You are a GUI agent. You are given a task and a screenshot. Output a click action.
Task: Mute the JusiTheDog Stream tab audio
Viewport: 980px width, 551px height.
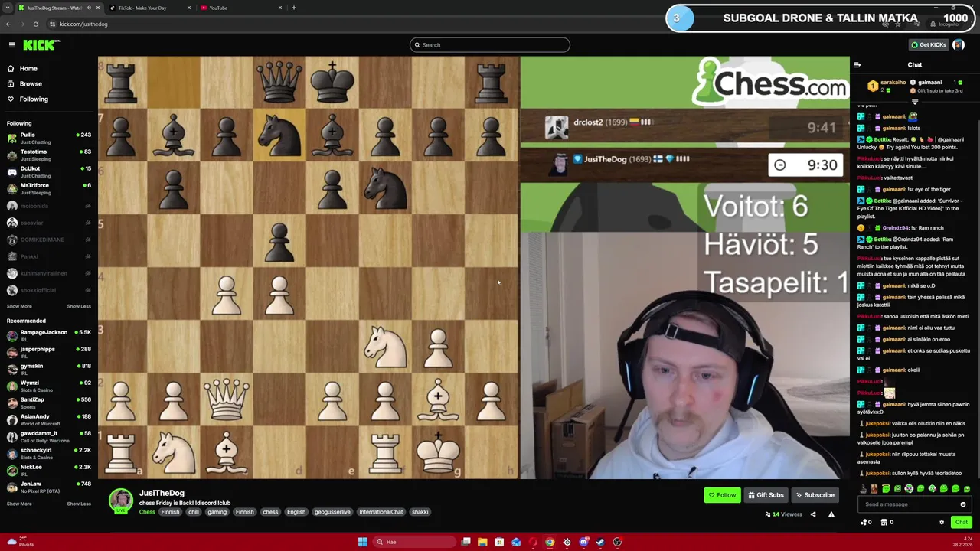(88, 8)
